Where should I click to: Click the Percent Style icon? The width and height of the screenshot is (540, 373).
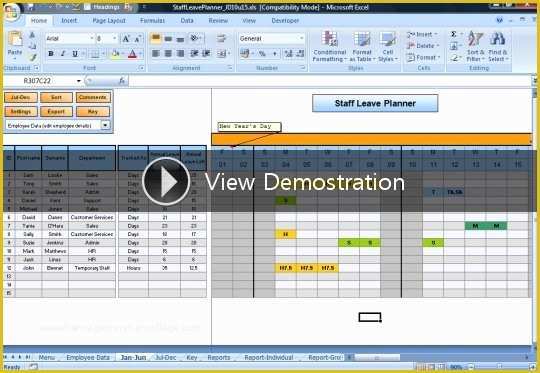pos(262,53)
